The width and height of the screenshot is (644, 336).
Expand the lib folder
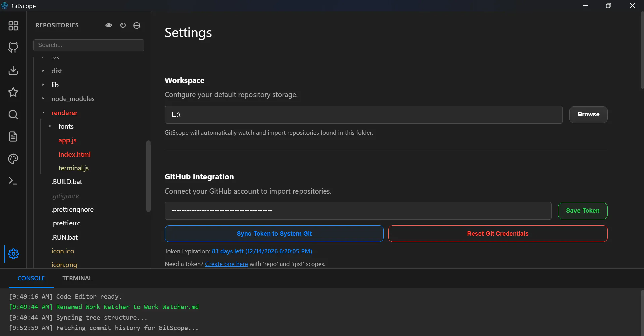pos(43,85)
